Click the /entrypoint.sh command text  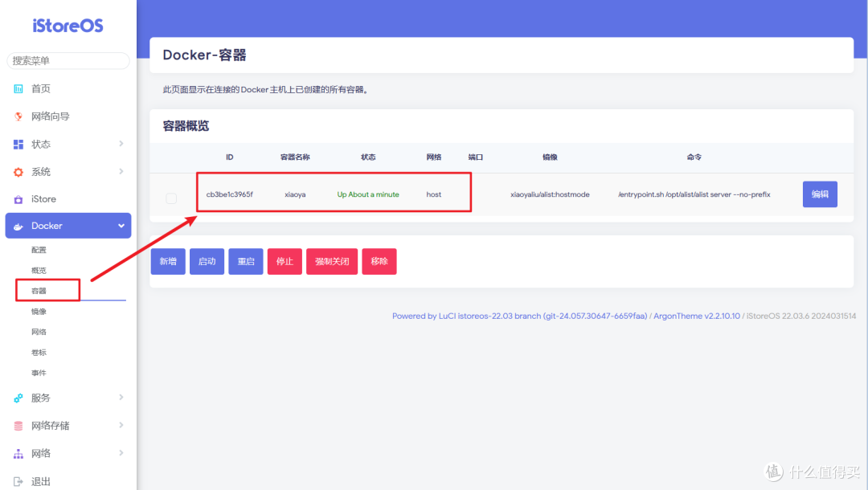click(694, 194)
